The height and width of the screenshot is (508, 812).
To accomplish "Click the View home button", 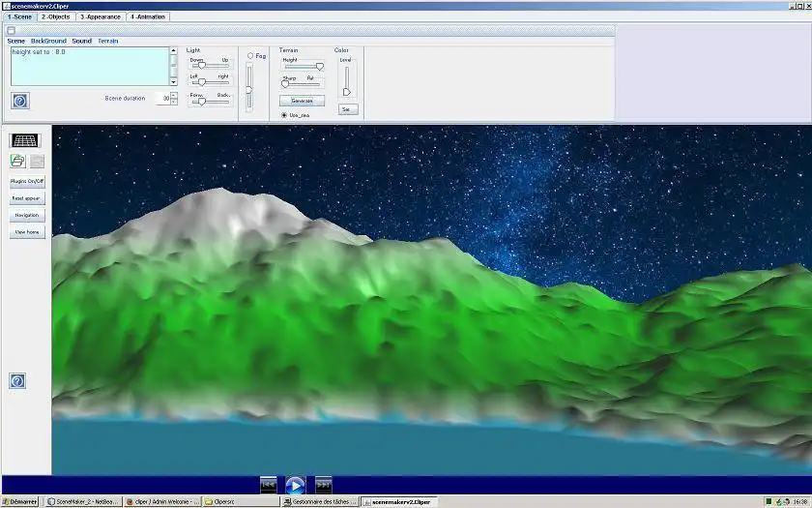I will point(27,232).
